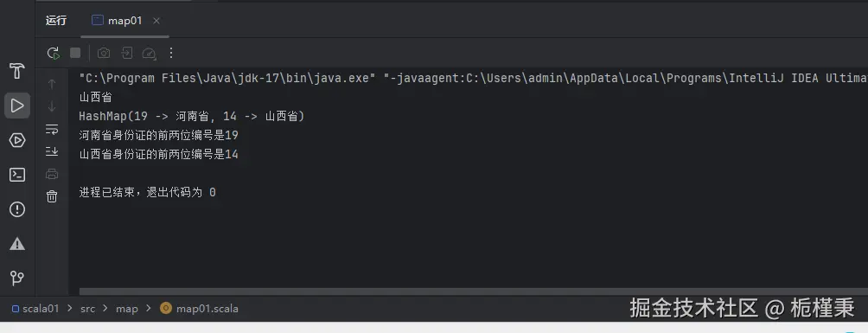Image resolution: width=868 pixels, height=333 pixels.
Task: Click map01.scala in the breadcrumb
Action: (200, 309)
